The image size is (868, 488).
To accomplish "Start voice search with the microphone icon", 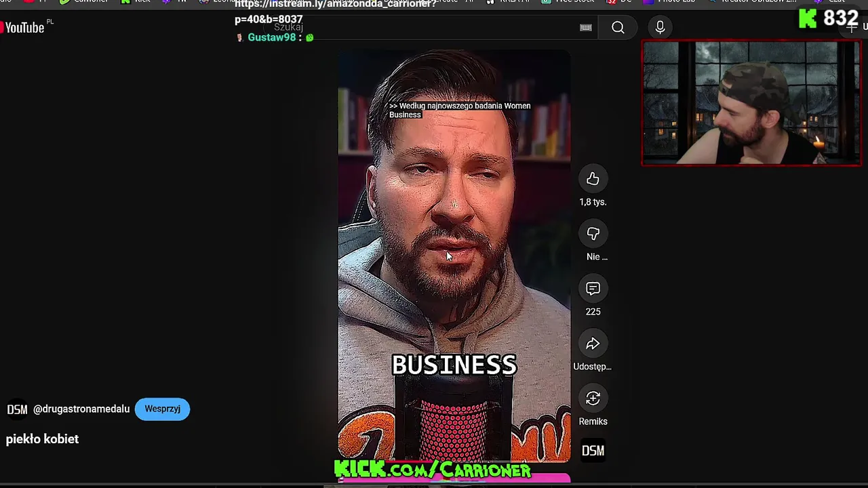I will (x=660, y=27).
